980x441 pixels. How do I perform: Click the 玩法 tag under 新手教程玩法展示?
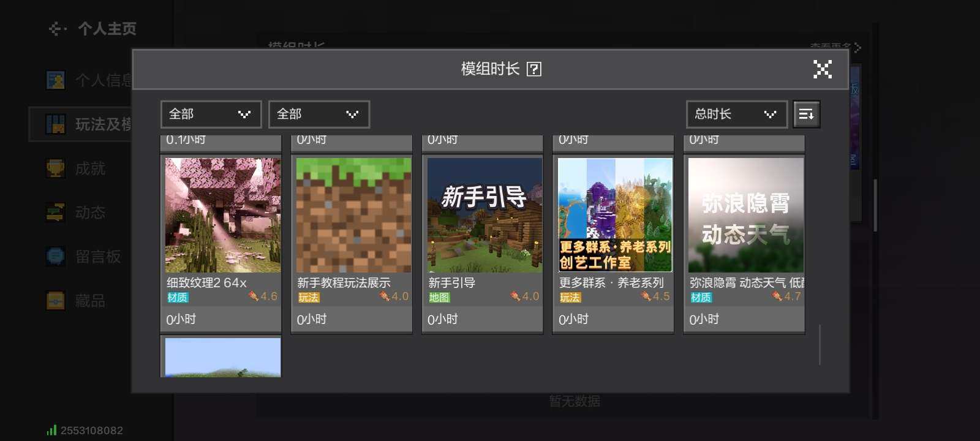click(x=308, y=298)
